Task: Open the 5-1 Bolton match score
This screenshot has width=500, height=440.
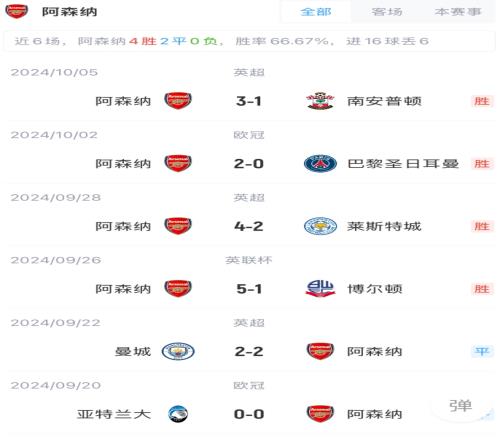Action: pyautogui.click(x=249, y=289)
